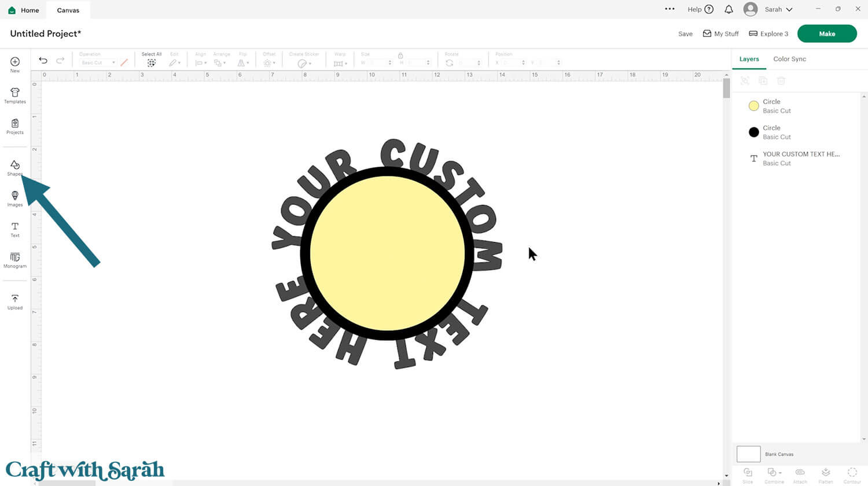Click the Width stepper arrows
The width and height of the screenshot is (868, 486).
(x=390, y=62)
